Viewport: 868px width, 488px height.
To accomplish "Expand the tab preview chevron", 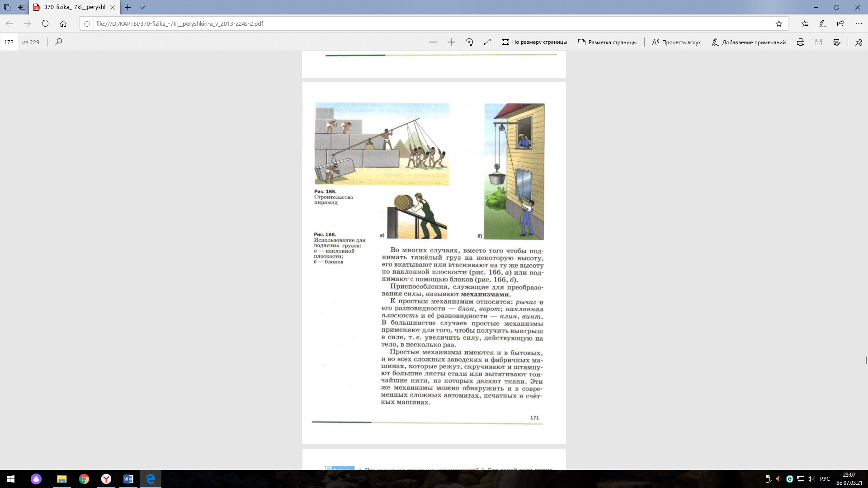I will (142, 7).
